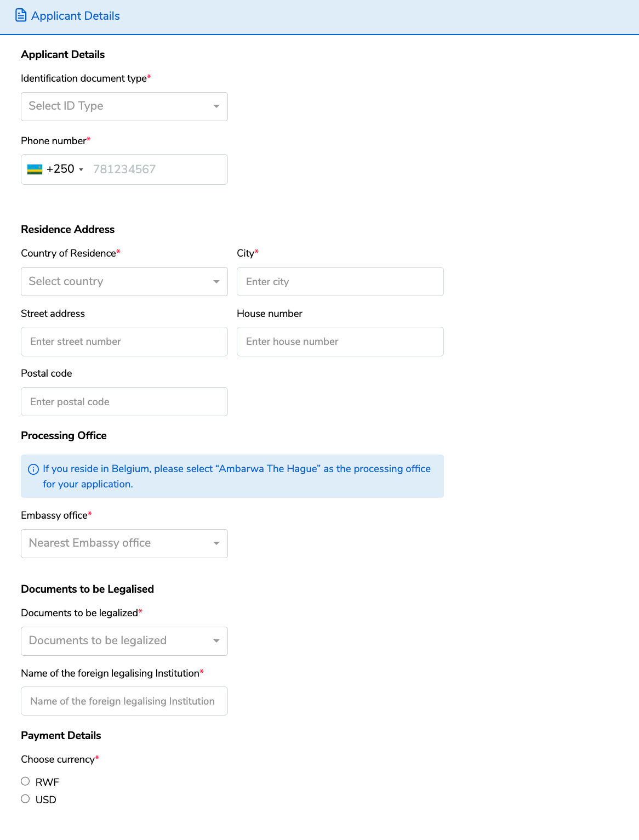
Task: Click the info icon in the Belgium notice
Action: (33, 469)
